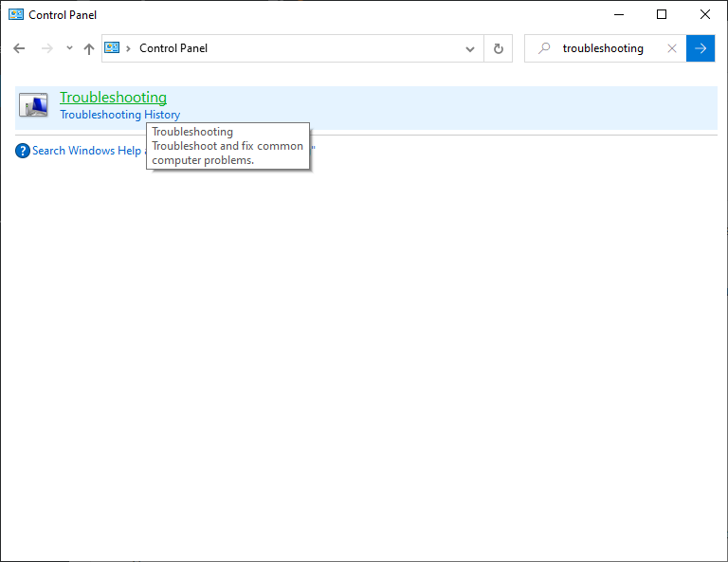Close the Control Panel window
The image size is (728, 562).
(705, 14)
